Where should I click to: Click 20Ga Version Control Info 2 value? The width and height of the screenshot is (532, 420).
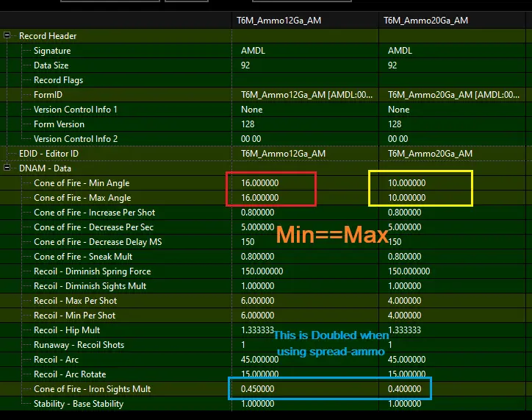398,139
